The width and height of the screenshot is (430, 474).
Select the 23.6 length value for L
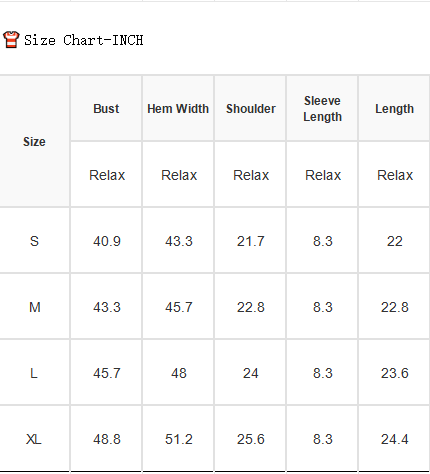[395, 373]
